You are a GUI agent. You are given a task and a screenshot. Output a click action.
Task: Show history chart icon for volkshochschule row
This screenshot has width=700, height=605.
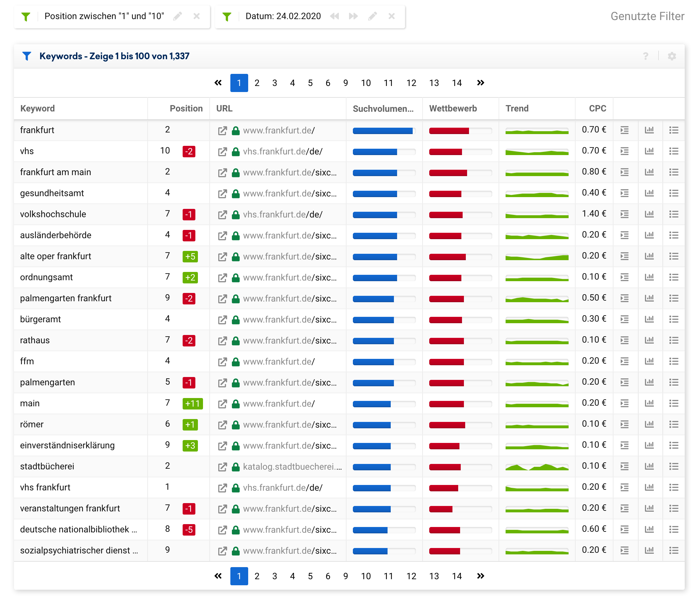(x=649, y=214)
